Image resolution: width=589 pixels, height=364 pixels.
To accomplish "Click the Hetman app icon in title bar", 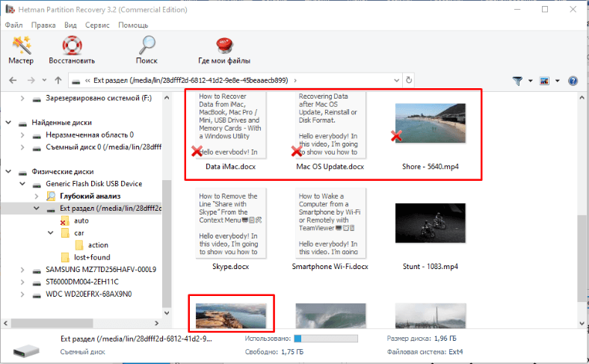I will pyautogui.click(x=9, y=9).
